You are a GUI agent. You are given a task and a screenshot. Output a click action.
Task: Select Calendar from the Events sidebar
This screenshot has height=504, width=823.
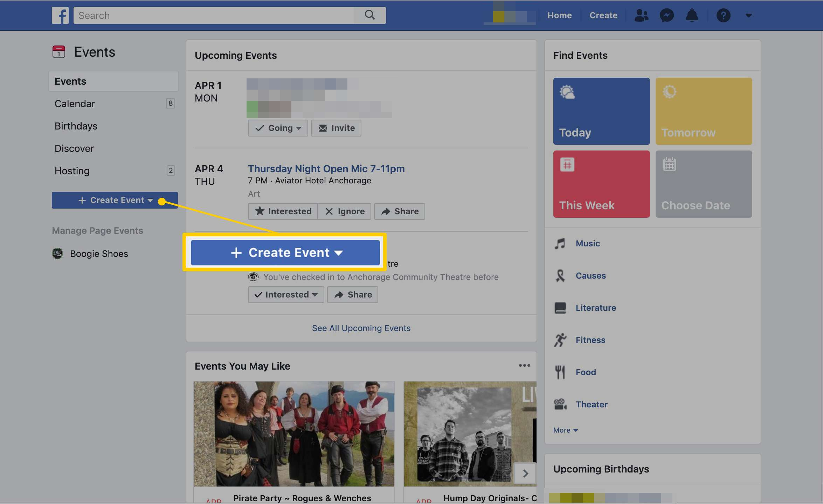click(75, 103)
